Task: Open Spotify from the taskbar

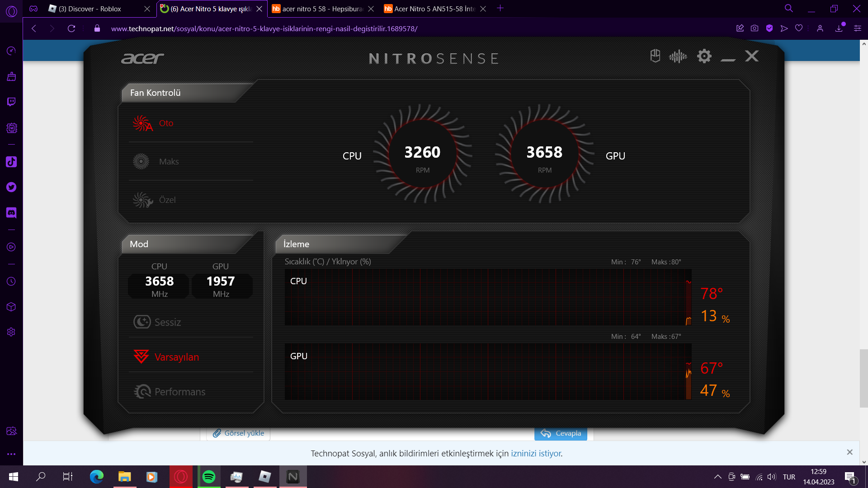Action: point(209,477)
